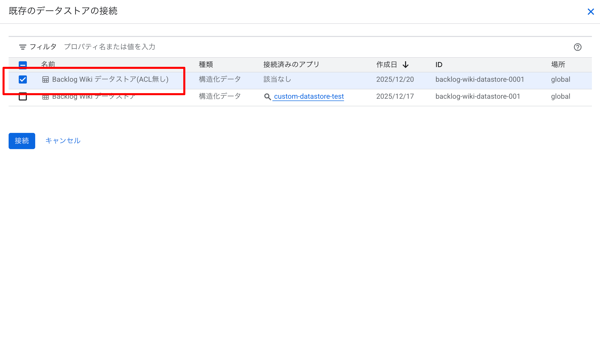Click the 種類 column header
600x364 pixels.
point(205,65)
